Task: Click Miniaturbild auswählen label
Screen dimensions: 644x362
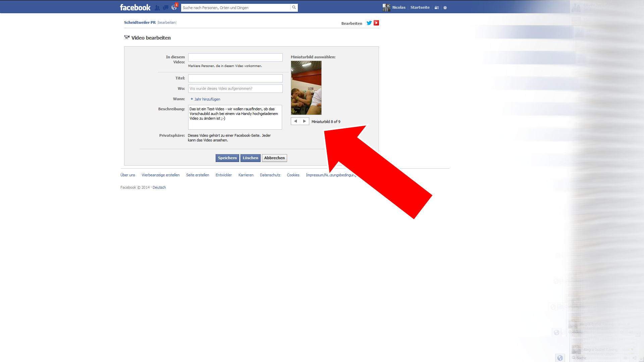Action: click(313, 57)
